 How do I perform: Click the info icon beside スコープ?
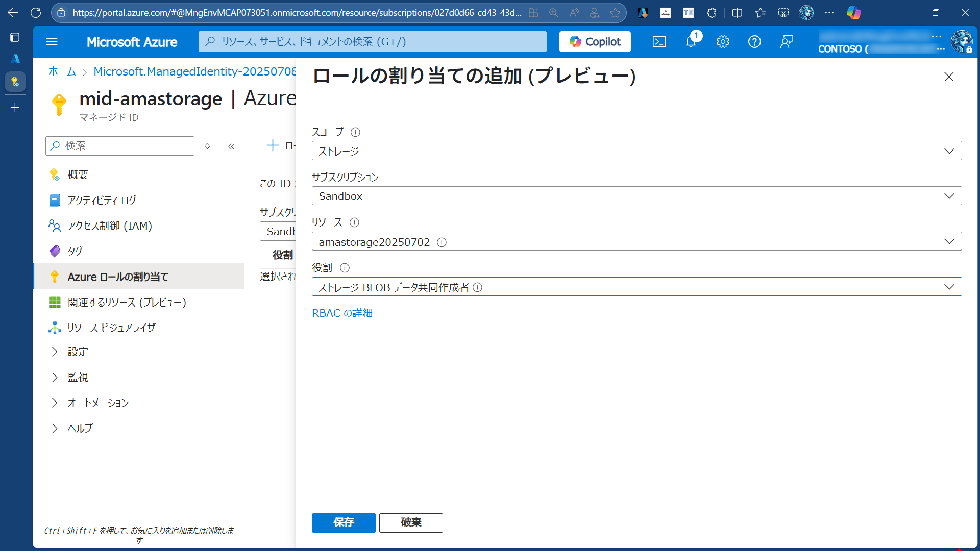(356, 132)
